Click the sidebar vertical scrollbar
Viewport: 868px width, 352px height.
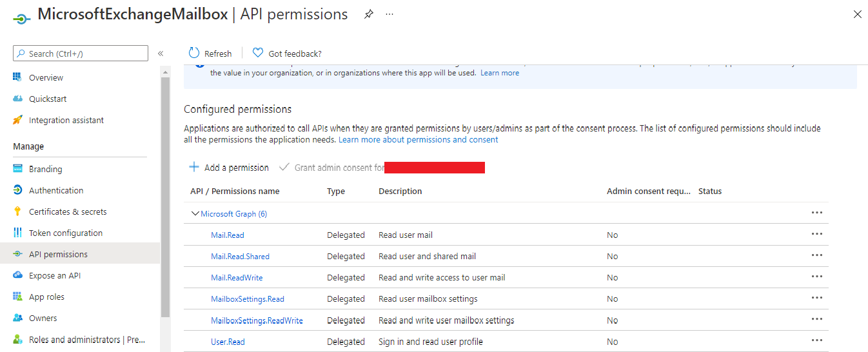(x=165, y=197)
